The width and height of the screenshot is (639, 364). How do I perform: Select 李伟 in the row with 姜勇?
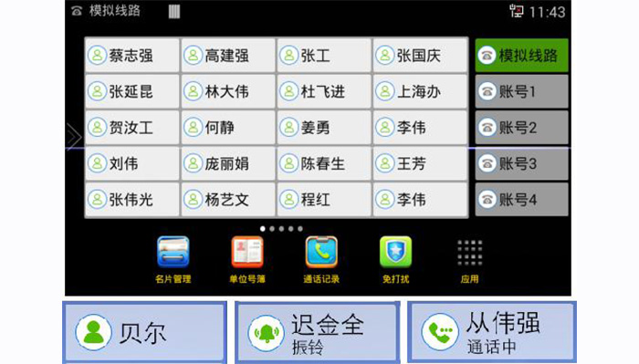tap(420, 128)
